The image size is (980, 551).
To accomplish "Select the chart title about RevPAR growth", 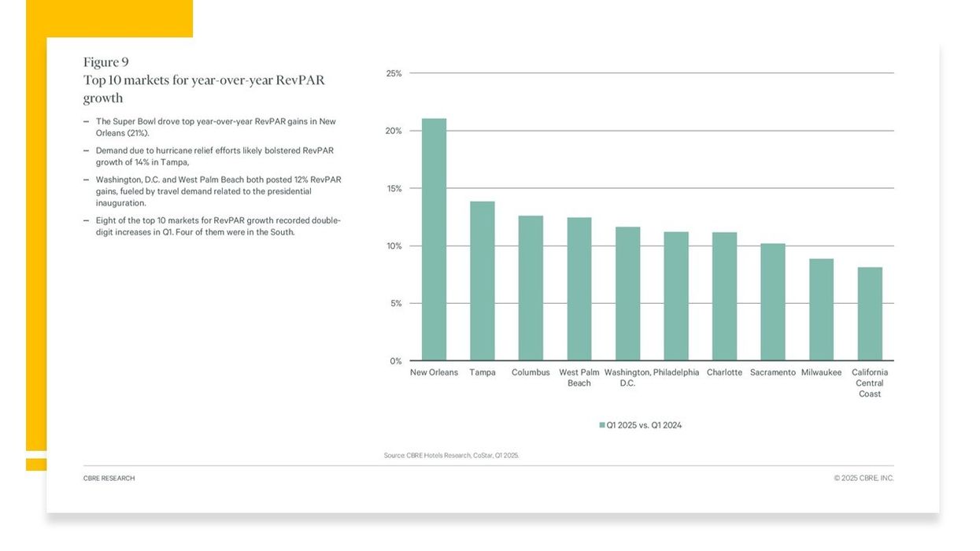I will pyautogui.click(x=204, y=89).
